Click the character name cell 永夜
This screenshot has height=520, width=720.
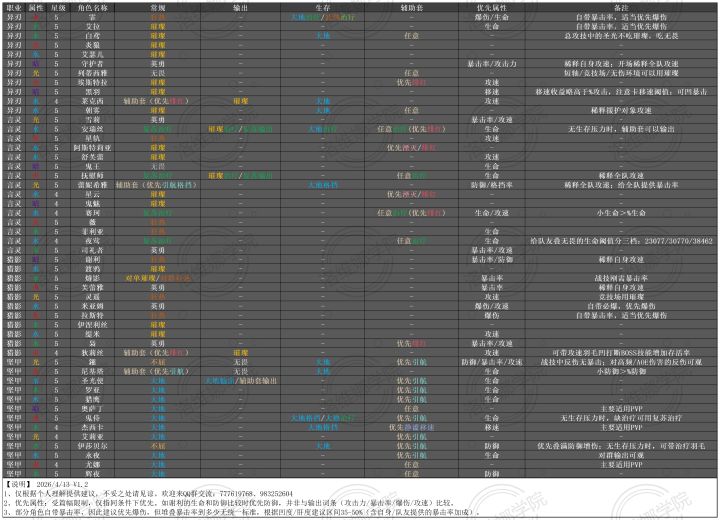[x=92, y=455]
